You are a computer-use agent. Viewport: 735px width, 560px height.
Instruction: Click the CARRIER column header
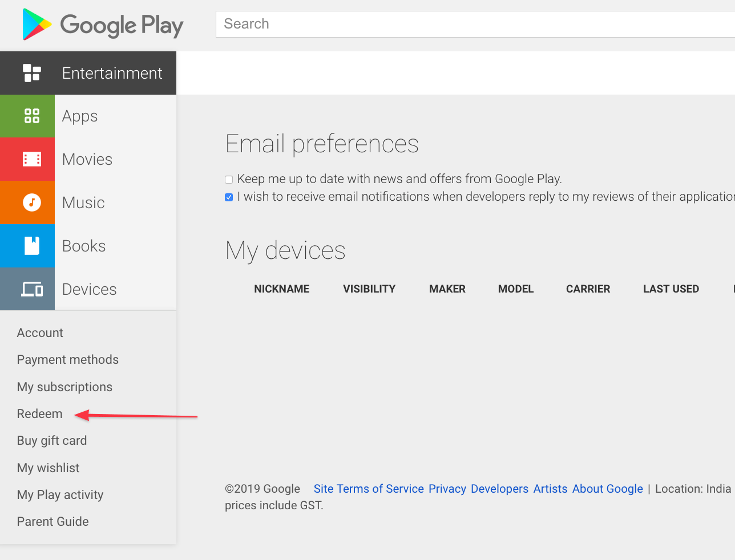588,289
